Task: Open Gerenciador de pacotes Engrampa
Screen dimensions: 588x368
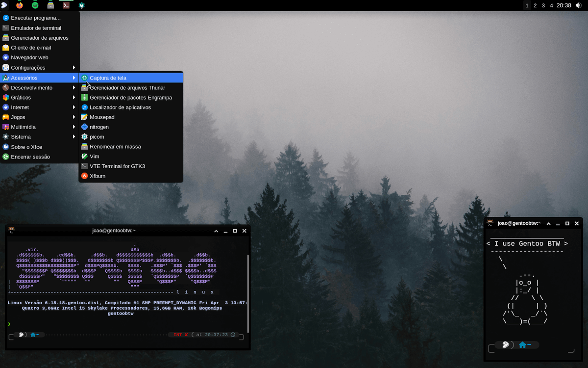Action: tap(130, 97)
